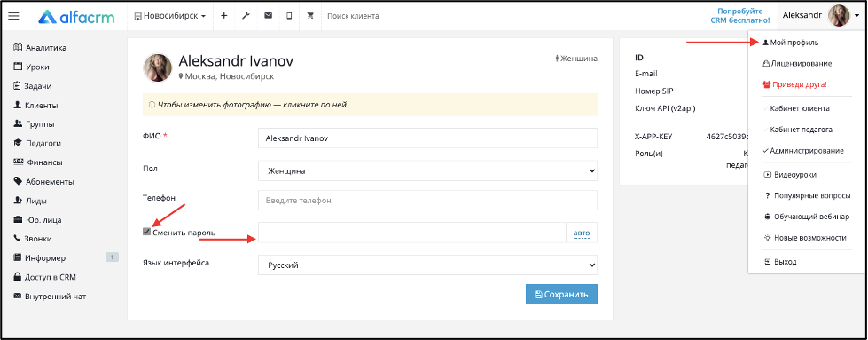Open the Пол gender dropdown
Image resolution: width=868 pixels, height=340 pixels.
pos(427,170)
